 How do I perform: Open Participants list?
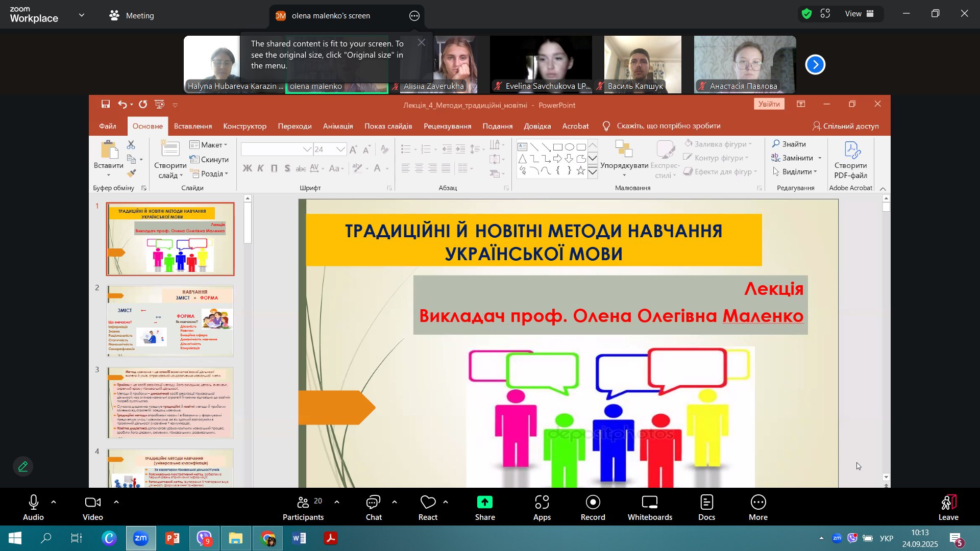(x=303, y=508)
